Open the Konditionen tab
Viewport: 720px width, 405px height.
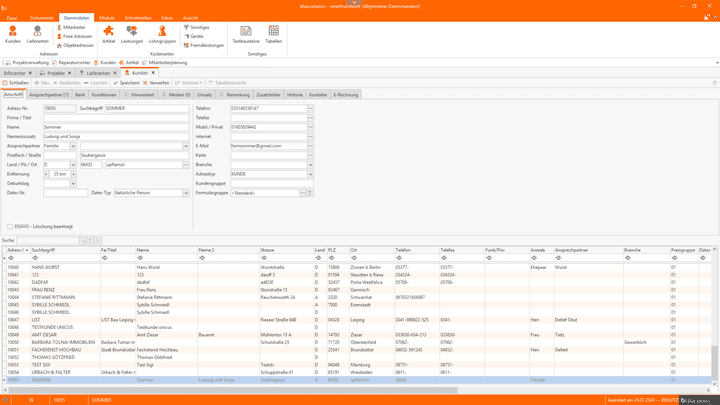coord(104,95)
